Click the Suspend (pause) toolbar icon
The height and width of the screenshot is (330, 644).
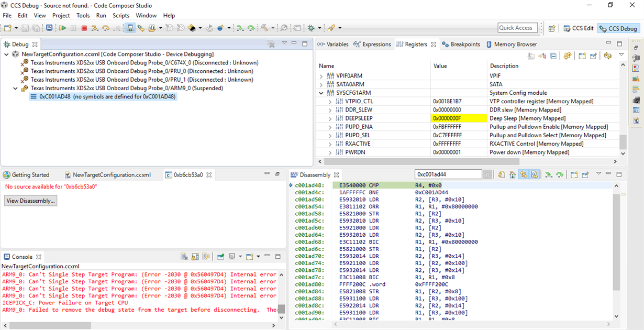[73, 28]
